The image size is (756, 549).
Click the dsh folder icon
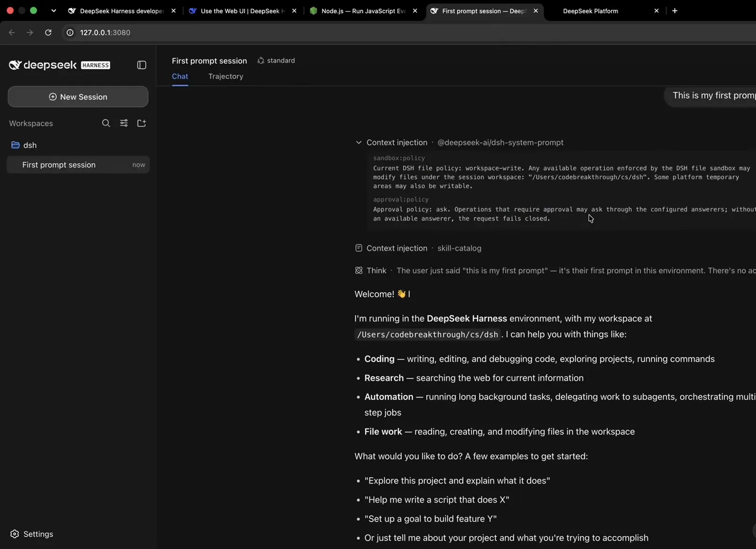(x=16, y=145)
